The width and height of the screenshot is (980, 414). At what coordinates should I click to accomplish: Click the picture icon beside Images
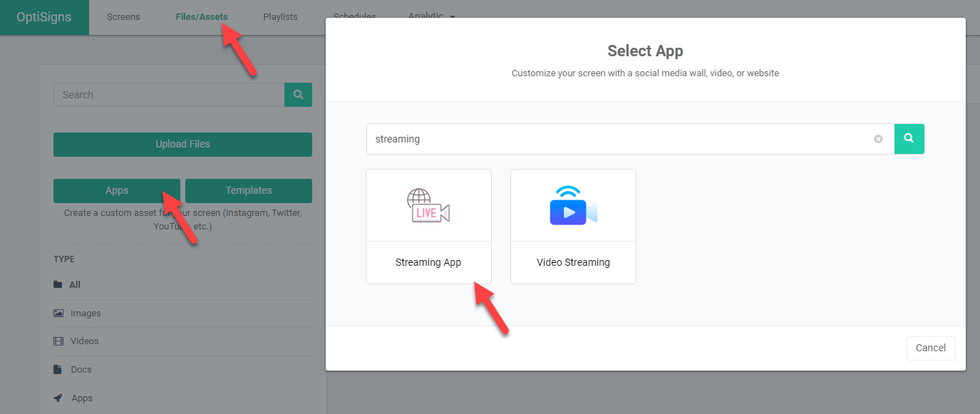click(58, 313)
